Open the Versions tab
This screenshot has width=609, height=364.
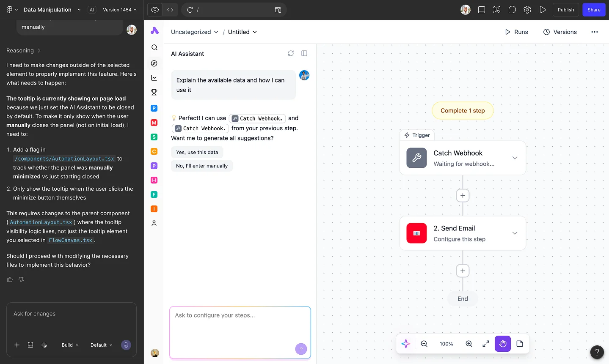[560, 32]
